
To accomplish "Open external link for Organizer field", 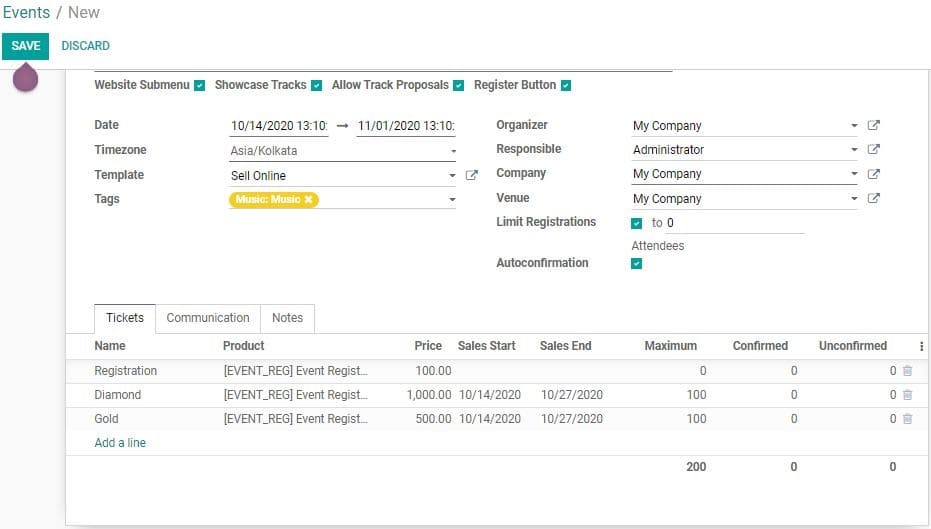I will coord(873,126).
